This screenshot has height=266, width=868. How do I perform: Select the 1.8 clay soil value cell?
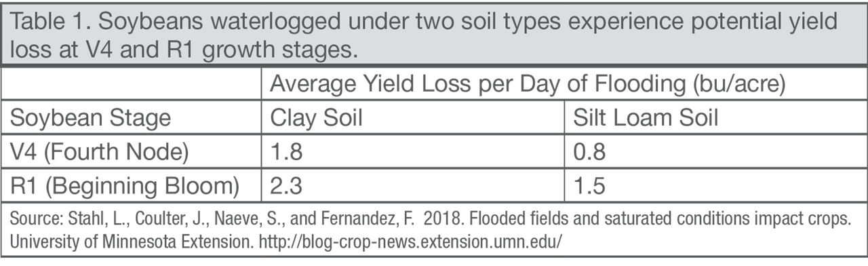point(413,151)
